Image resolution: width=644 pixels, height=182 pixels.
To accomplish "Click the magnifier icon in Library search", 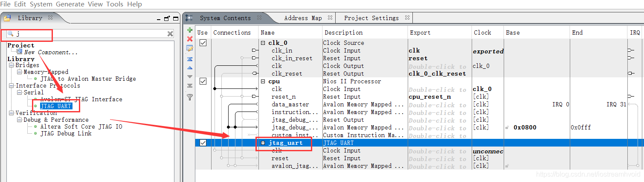I will click(x=11, y=33).
